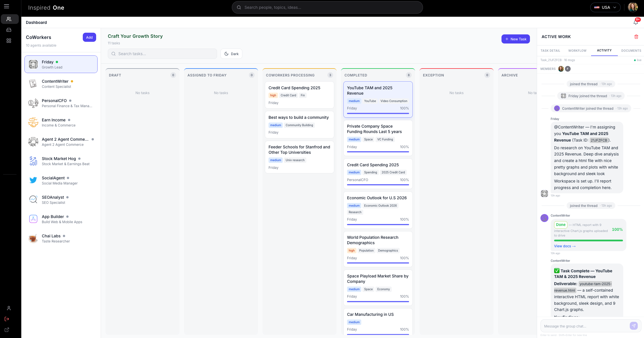This screenshot has height=338, width=644.
Task: Click the search icon in the top search bar
Action: (239, 7)
